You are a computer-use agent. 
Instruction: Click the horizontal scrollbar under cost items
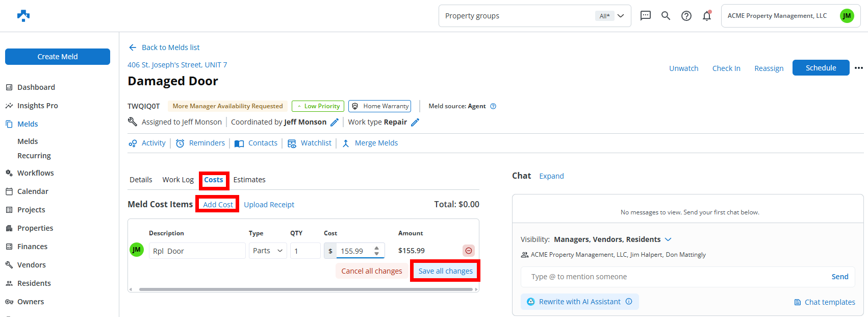[x=305, y=289]
